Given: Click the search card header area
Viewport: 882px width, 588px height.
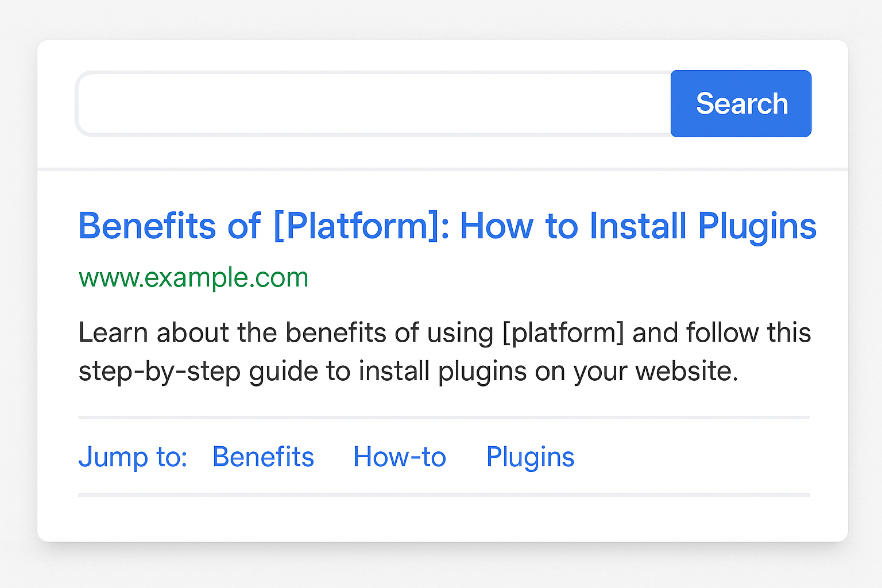Looking at the screenshot, I should 441,104.
